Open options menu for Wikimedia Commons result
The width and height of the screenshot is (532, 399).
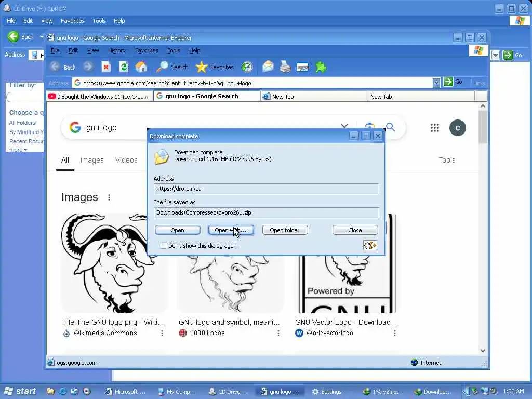pos(162,333)
